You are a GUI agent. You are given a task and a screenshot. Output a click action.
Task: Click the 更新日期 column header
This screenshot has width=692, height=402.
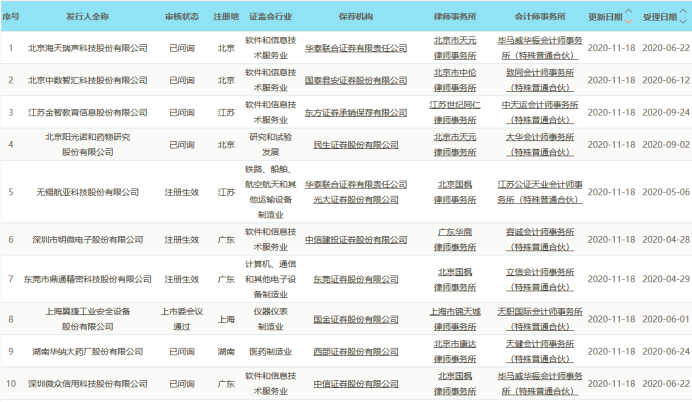pos(605,17)
